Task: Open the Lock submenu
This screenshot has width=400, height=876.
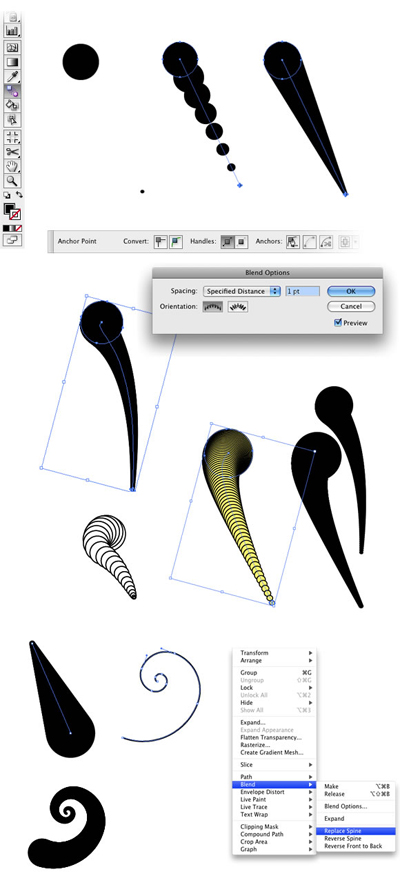Action: [x=274, y=688]
